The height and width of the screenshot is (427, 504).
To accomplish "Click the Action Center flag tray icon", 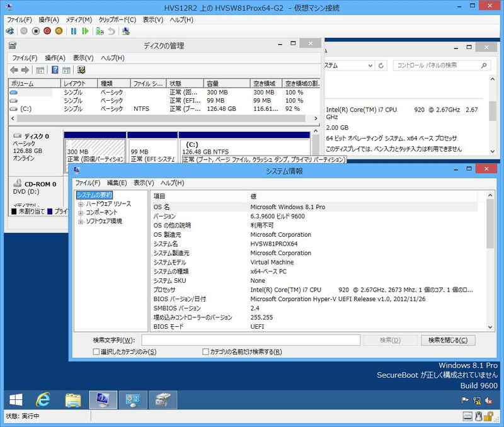I will [465, 401].
